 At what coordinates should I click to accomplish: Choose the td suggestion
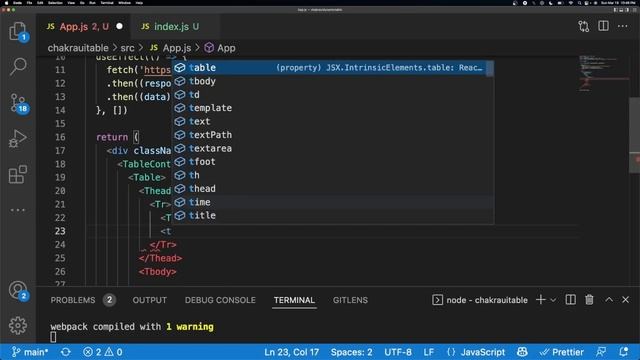(x=330, y=95)
